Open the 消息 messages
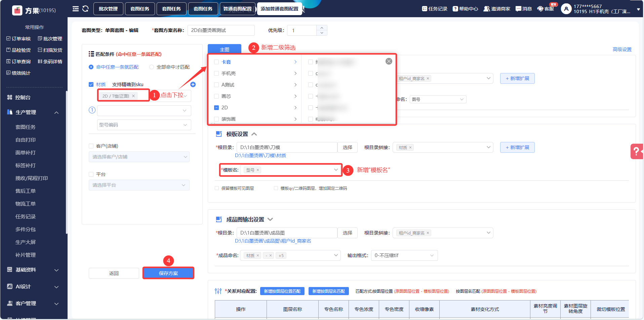 click(524, 9)
